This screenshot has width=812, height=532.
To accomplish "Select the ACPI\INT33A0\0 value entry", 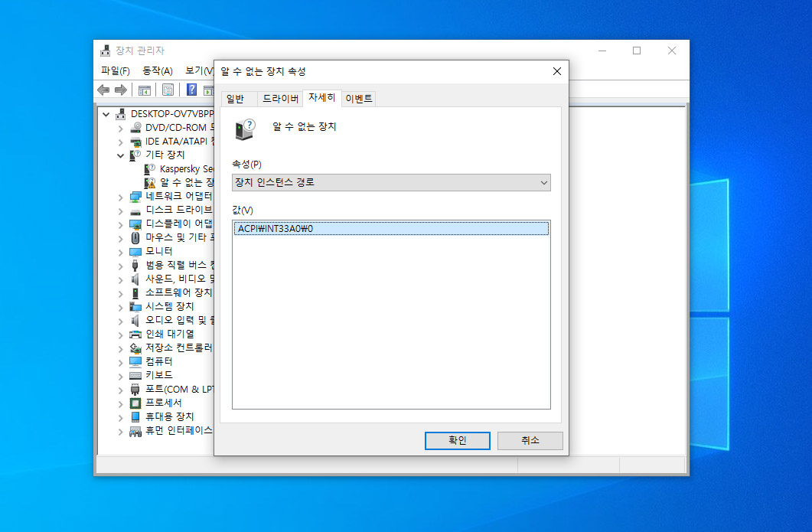I will pos(276,228).
